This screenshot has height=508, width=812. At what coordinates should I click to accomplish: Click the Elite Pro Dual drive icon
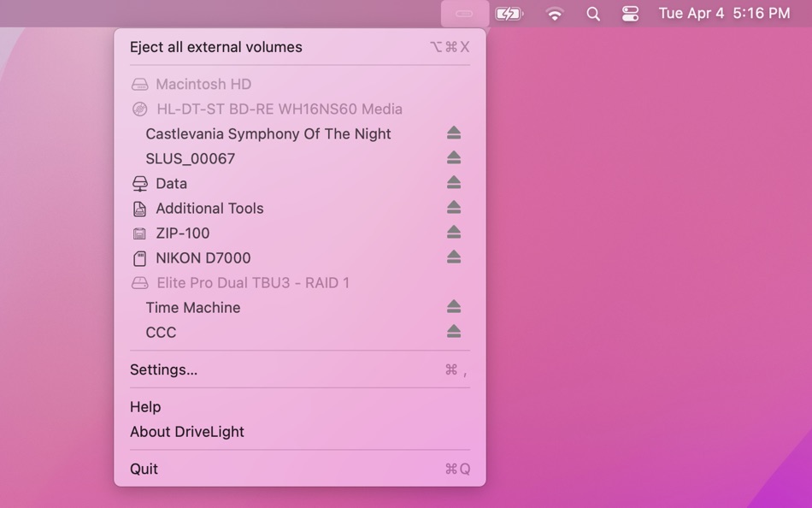(140, 283)
